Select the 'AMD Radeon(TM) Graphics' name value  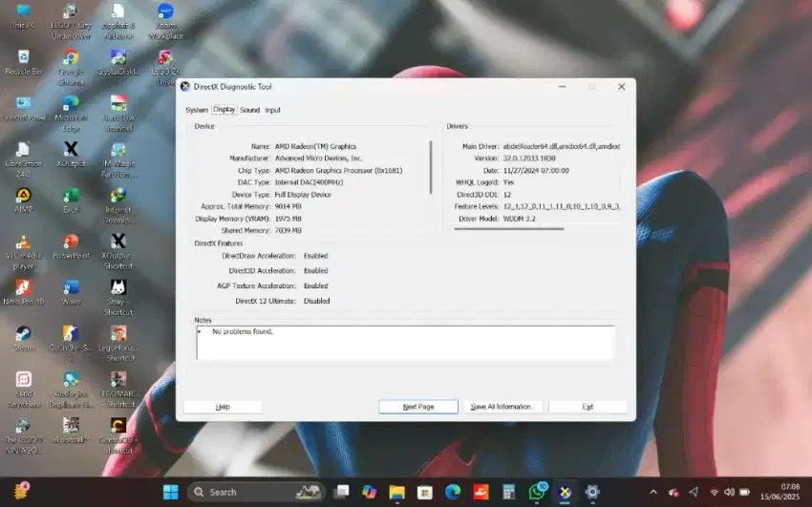315,146
